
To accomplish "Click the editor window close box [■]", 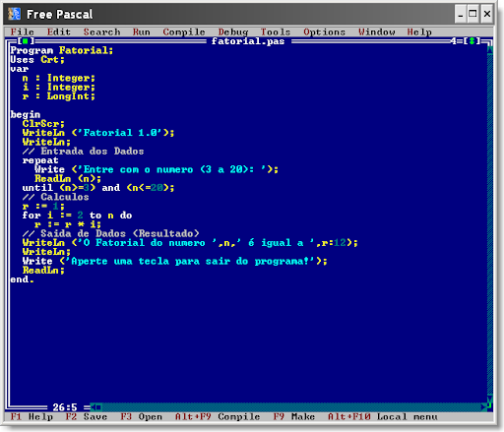I will click(26, 41).
